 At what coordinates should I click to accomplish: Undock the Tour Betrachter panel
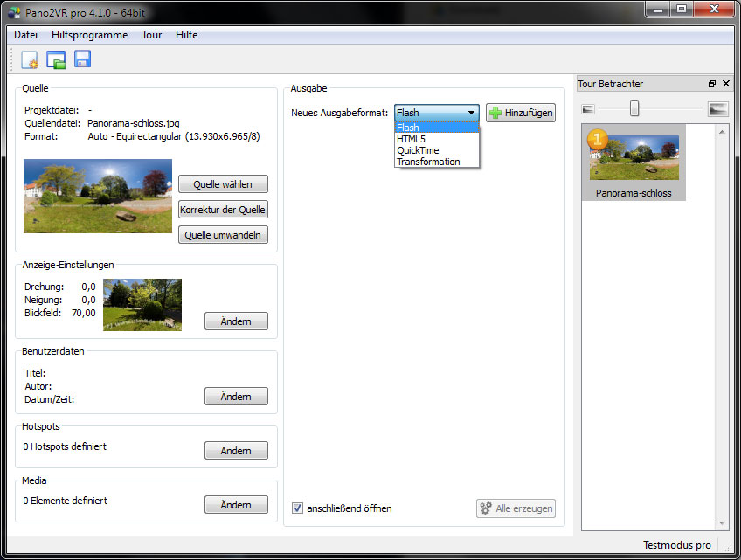(711, 84)
